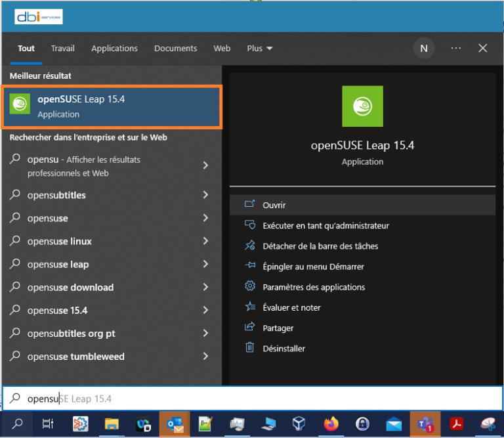Image resolution: width=504 pixels, height=438 pixels.
Task: Open the N user account avatar
Action: pyautogui.click(x=424, y=48)
